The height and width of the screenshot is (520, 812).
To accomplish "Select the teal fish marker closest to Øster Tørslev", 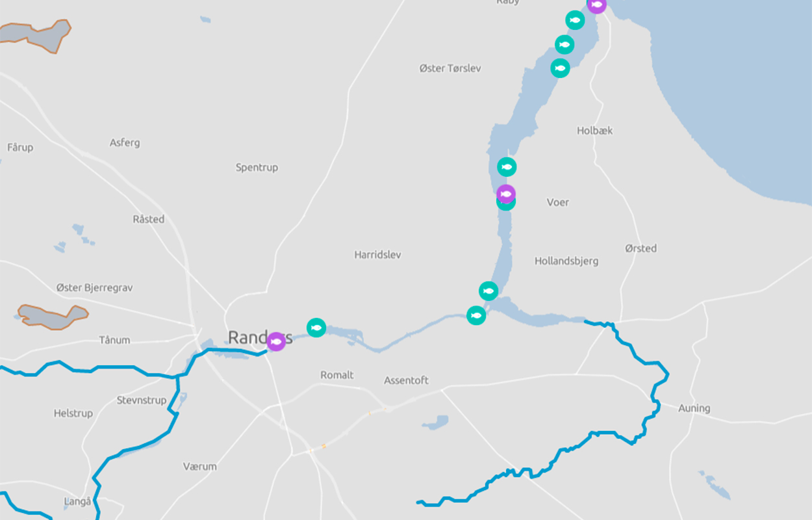I will tap(560, 68).
